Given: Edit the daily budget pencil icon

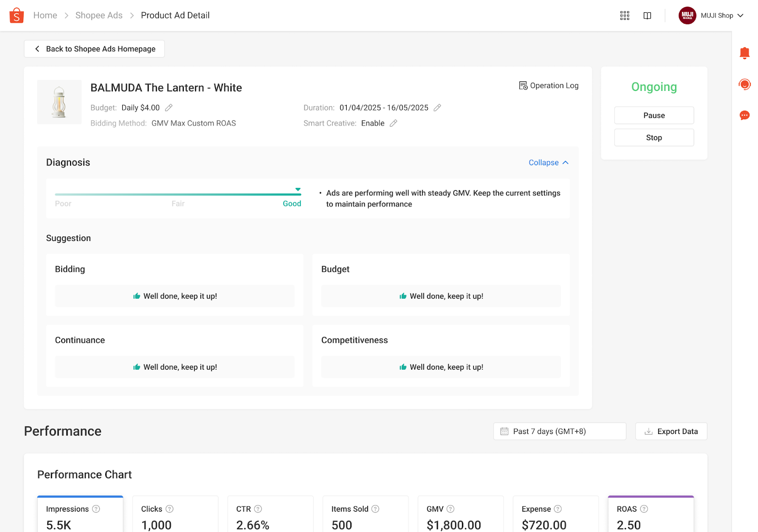Looking at the screenshot, I should coord(169,107).
